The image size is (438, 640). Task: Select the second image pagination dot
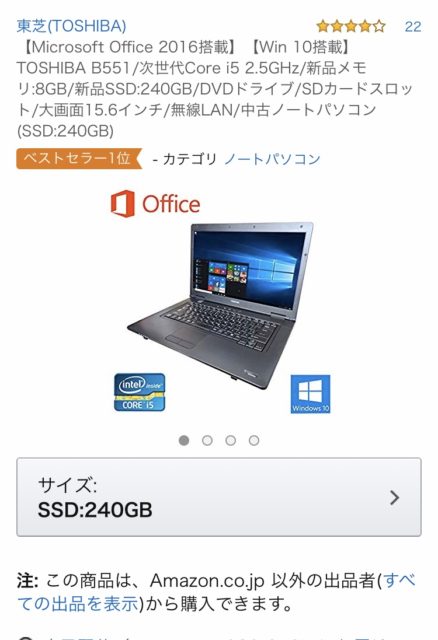207,440
